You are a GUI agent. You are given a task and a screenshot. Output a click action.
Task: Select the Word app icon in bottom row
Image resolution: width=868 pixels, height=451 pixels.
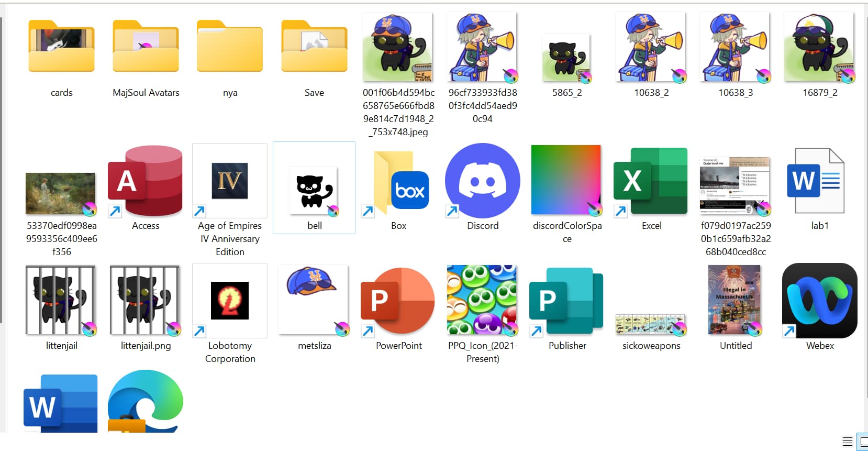[x=61, y=403]
